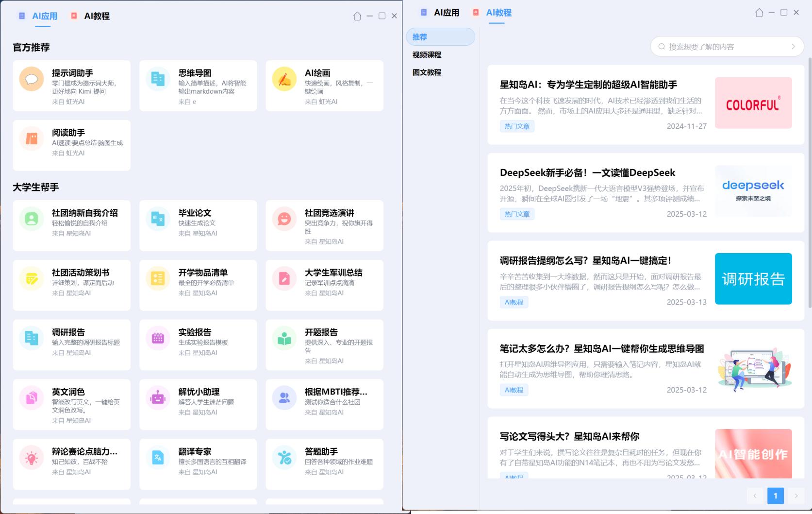Click date 2025-03-13
The width and height of the screenshot is (812, 514).
686,302
